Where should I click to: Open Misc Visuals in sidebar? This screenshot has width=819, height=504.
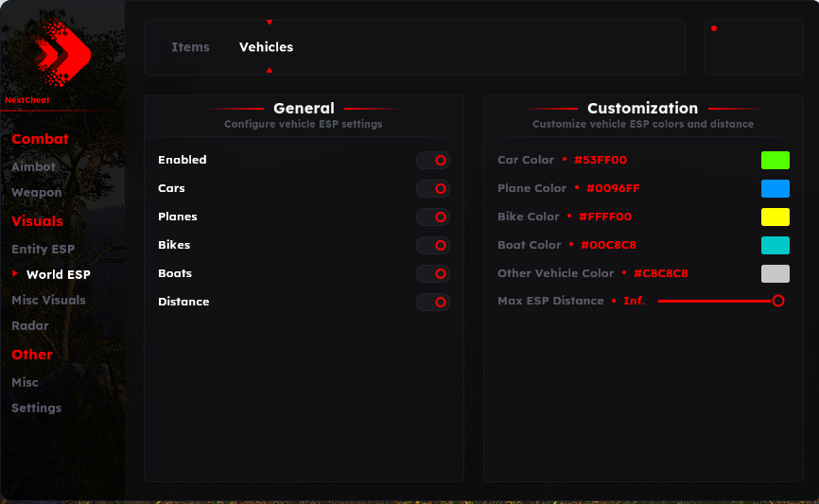point(48,300)
